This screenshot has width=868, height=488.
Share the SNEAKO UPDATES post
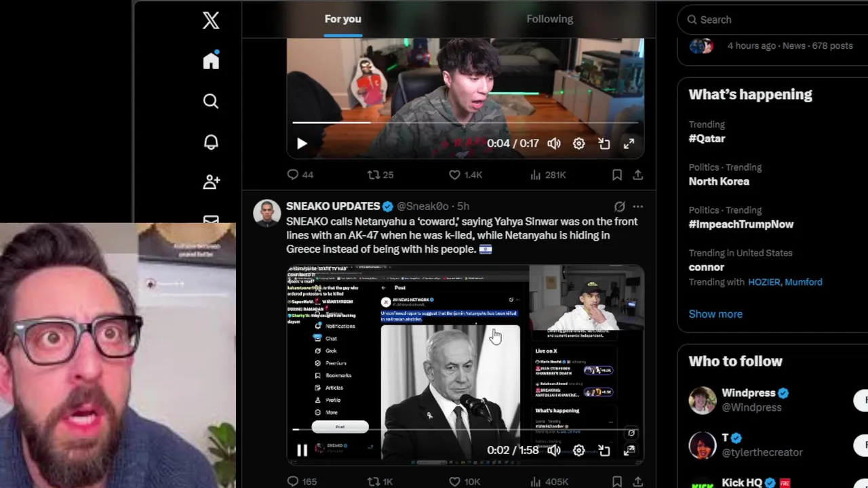pyautogui.click(x=638, y=481)
